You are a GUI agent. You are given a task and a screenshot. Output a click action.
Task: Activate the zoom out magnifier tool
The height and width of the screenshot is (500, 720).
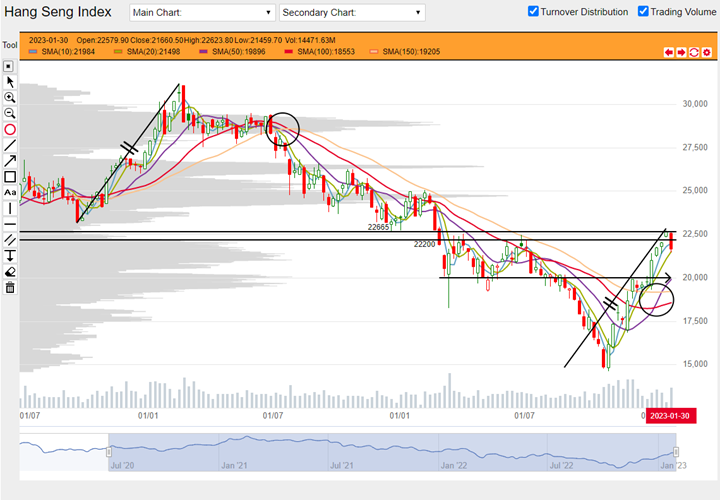(x=10, y=113)
